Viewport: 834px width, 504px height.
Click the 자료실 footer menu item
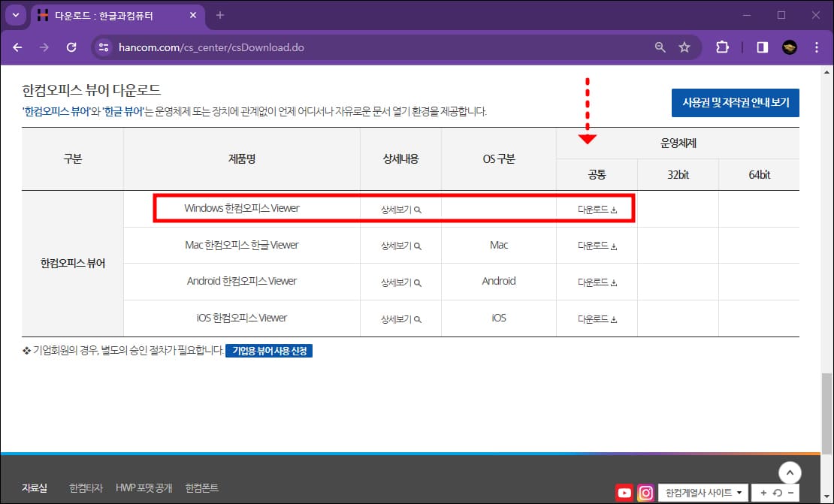pos(35,487)
